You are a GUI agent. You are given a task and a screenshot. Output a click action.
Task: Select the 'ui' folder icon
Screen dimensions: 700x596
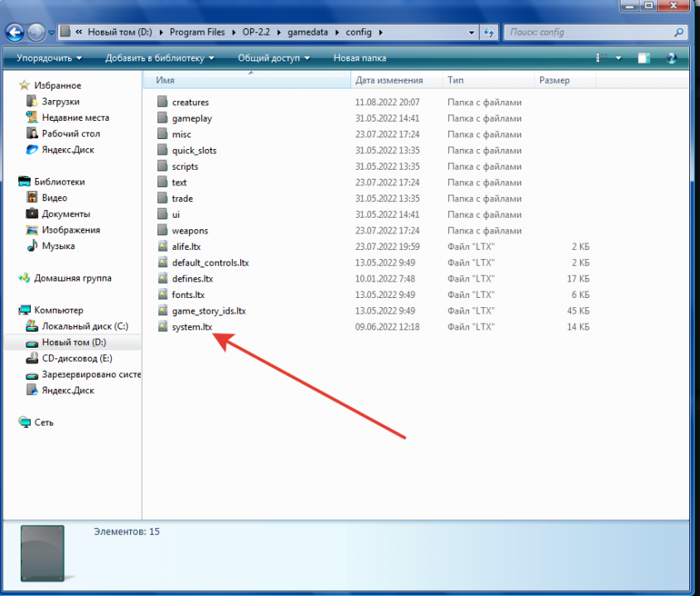[162, 214]
